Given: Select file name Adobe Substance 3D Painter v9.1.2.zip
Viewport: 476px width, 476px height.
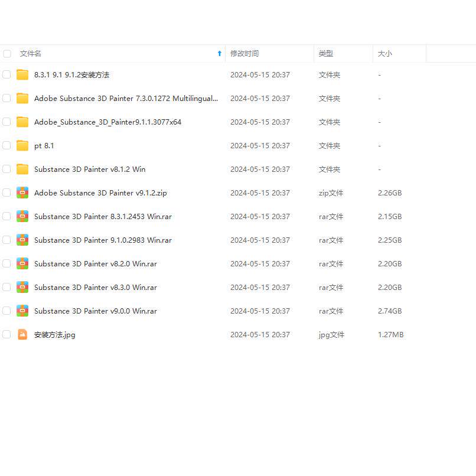Looking at the screenshot, I should tap(100, 193).
